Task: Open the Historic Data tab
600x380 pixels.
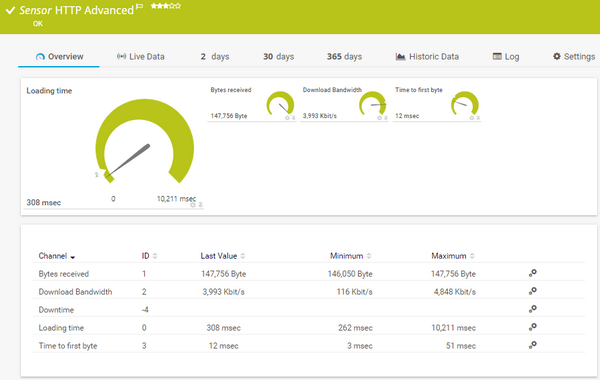Action: pyautogui.click(x=427, y=57)
